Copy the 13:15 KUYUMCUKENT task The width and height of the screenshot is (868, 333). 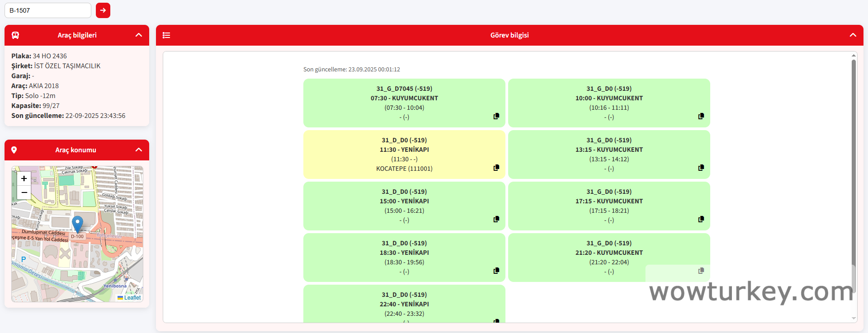[701, 168]
